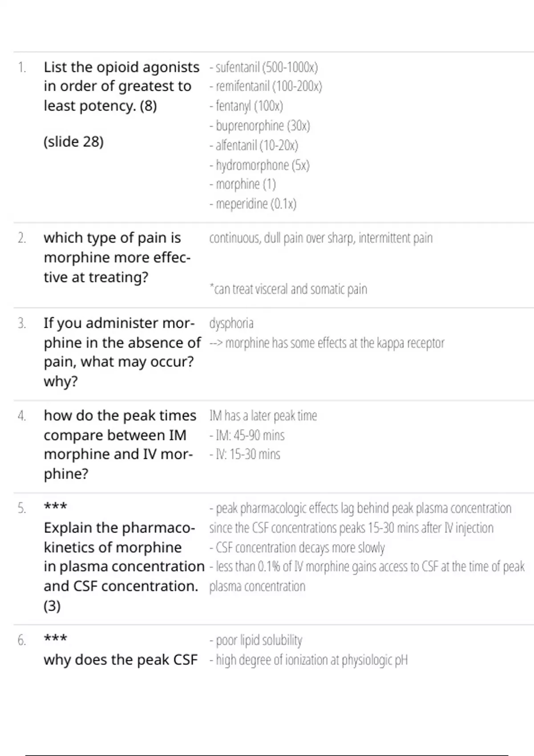Screen dimensions: 534x756
Task: Click the 'remifentanil (100-200x)' answer line
Action: point(266,86)
